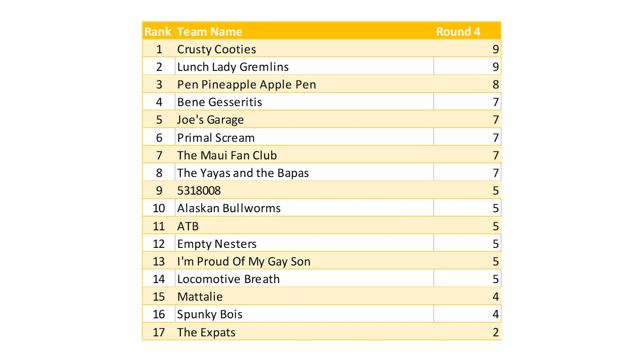Image resolution: width=644 pixels, height=362 pixels.
Task: Select The Yayas and the Bapas cell
Action: click(243, 173)
